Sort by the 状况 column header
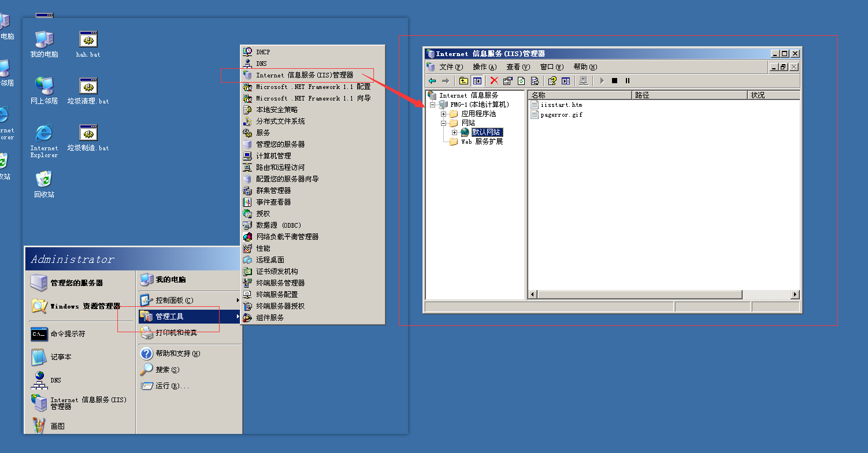 [x=774, y=95]
